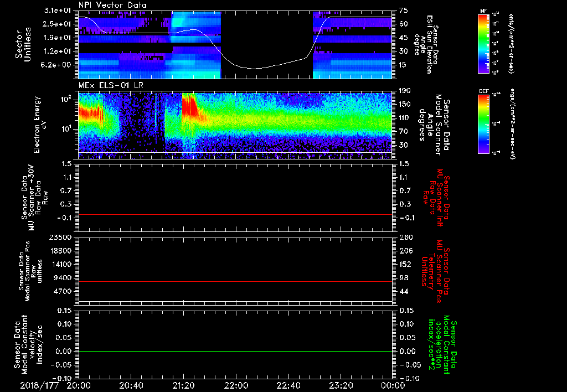Click the NF color bar unit label

(x=511, y=44)
